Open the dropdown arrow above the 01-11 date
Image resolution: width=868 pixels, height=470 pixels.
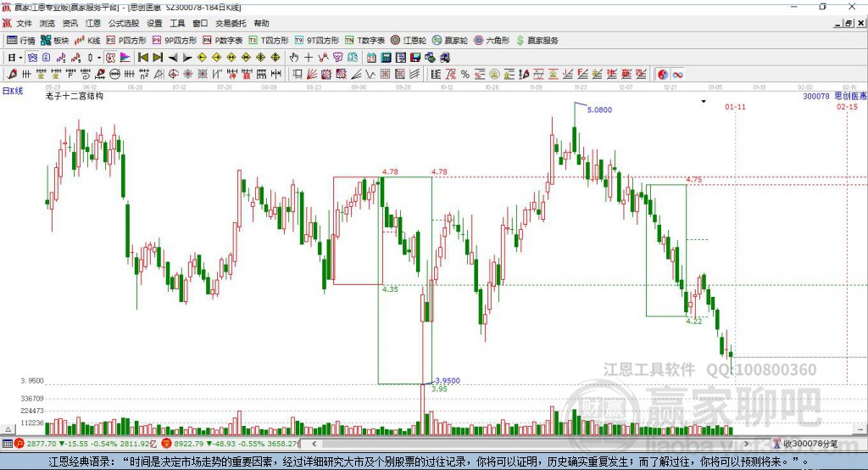tap(704, 102)
